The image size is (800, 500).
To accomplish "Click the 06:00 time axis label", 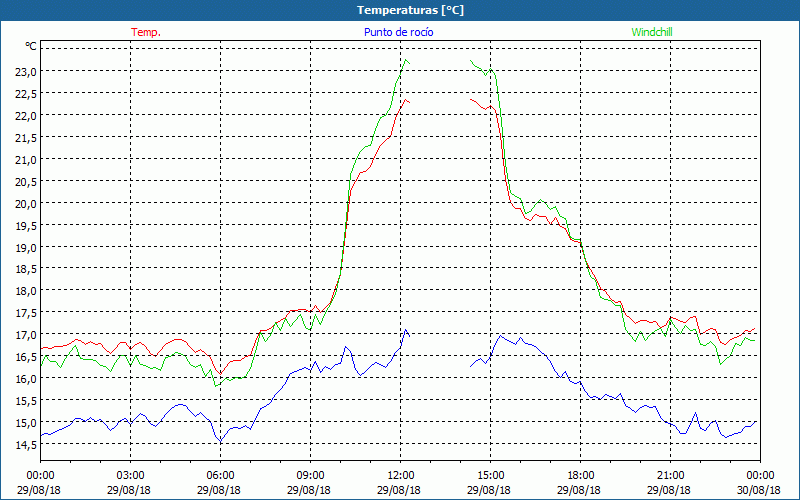I will point(220,476).
